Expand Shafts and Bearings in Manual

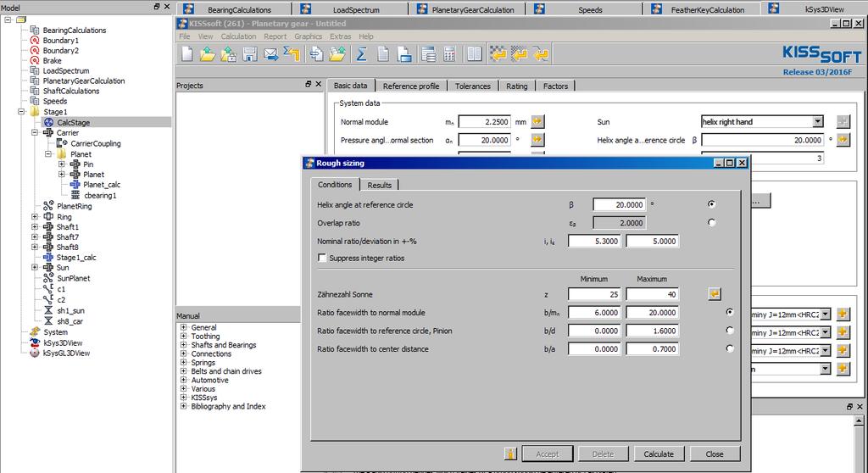pos(183,344)
